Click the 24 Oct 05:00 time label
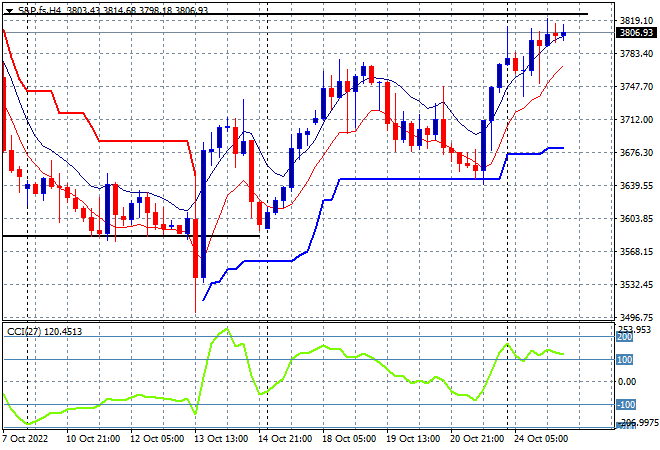This screenshot has height=450, width=660. tap(541, 439)
